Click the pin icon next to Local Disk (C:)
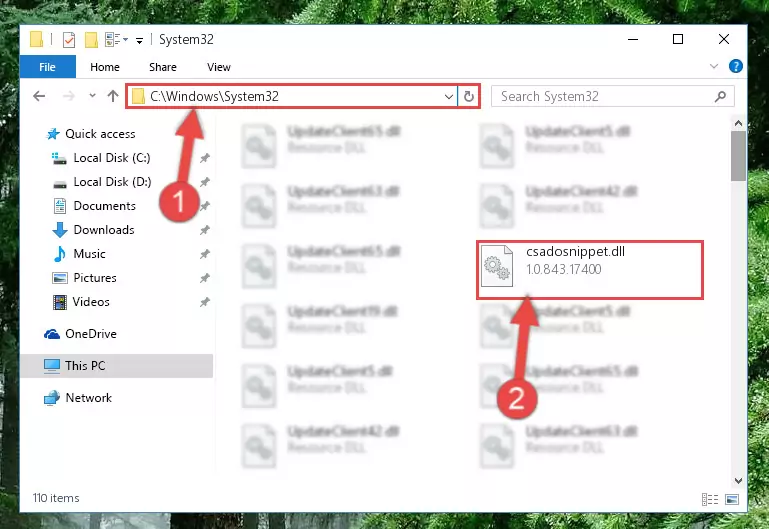The width and height of the screenshot is (769, 529). click(205, 158)
